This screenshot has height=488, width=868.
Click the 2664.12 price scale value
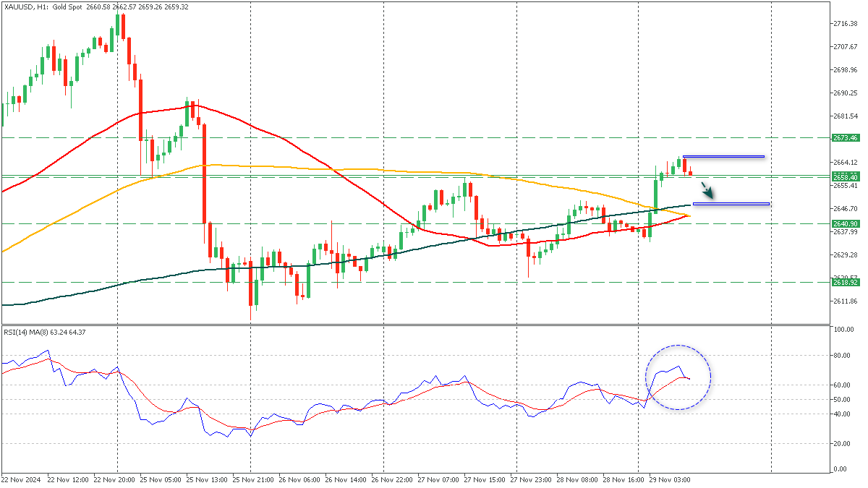(846, 162)
